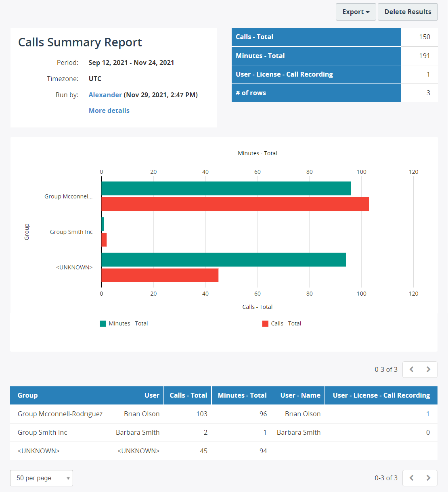The image size is (448, 492).
Task: Click the Delete Results button
Action: point(408,12)
